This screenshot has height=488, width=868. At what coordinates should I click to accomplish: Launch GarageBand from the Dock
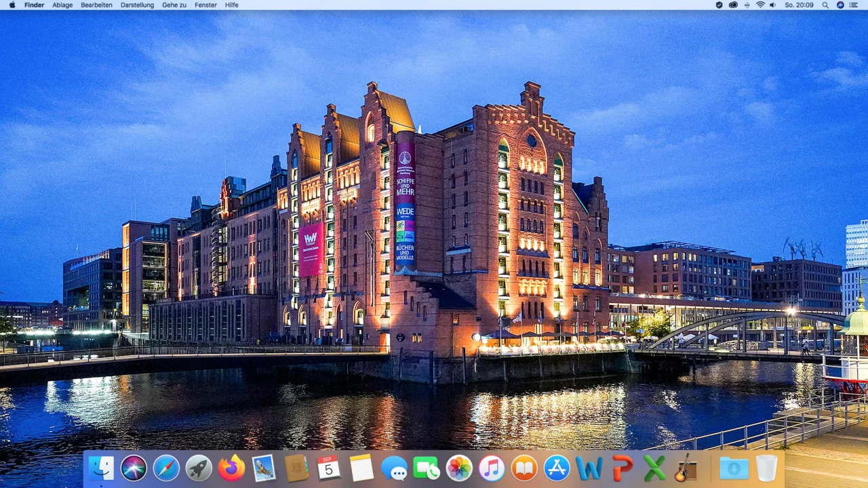(x=685, y=468)
